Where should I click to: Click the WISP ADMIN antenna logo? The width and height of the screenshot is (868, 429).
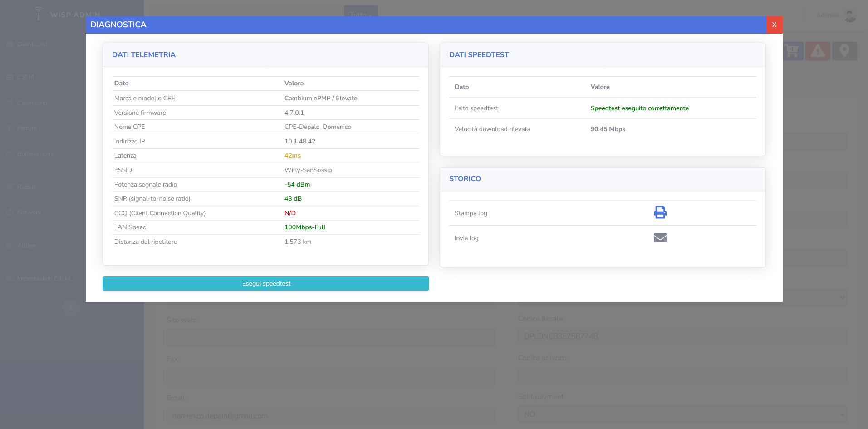coord(39,14)
